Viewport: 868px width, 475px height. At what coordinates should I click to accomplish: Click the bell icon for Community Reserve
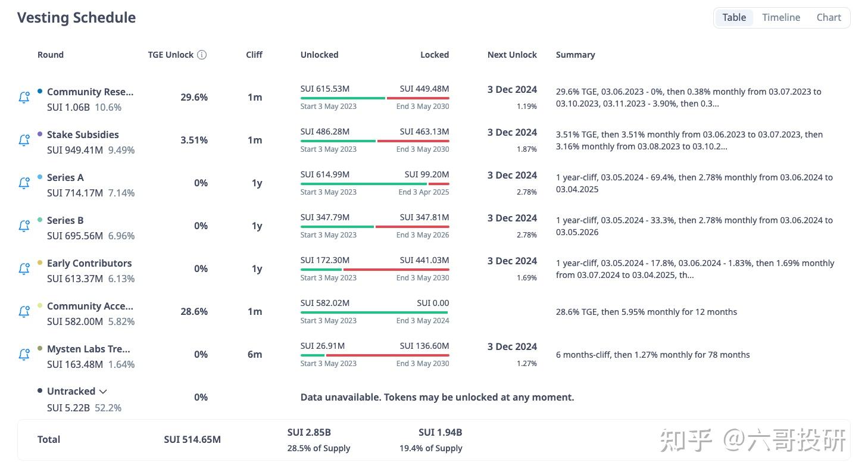click(24, 98)
